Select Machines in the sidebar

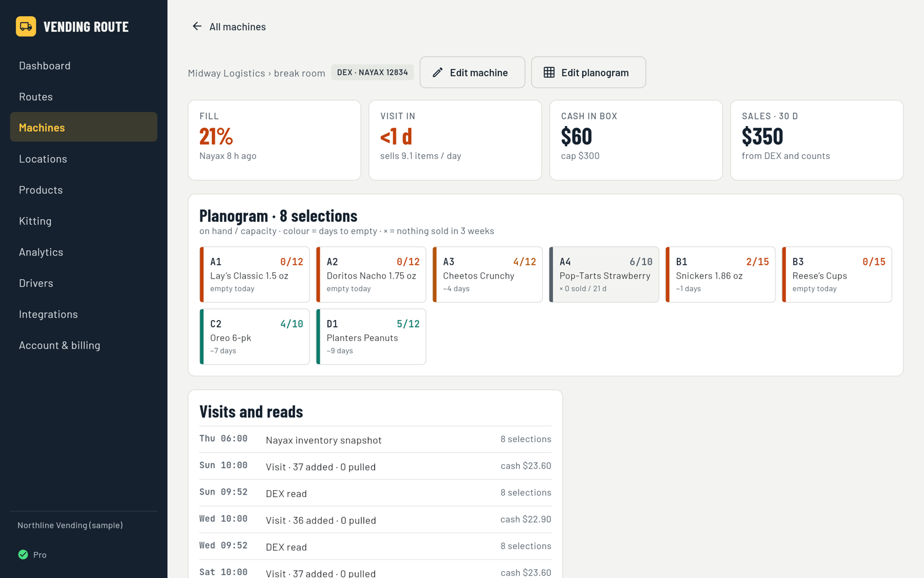point(84,127)
